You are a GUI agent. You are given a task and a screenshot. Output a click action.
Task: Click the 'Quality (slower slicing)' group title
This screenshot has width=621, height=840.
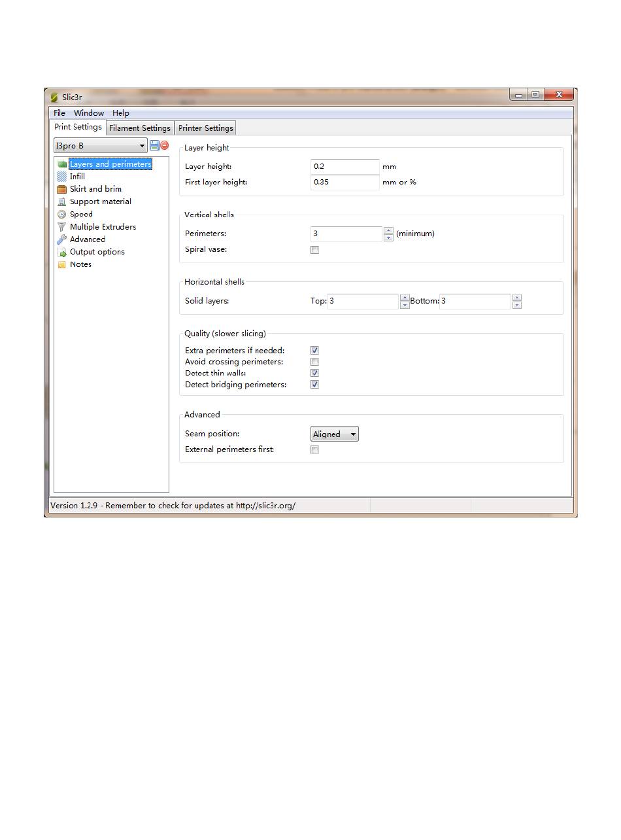(x=225, y=334)
